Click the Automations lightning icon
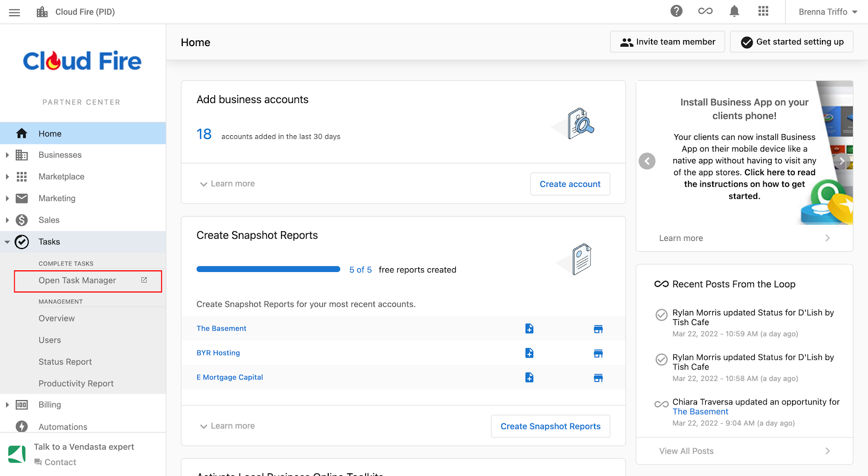Viewport: 868px width, 476px height. coord(22,427)
